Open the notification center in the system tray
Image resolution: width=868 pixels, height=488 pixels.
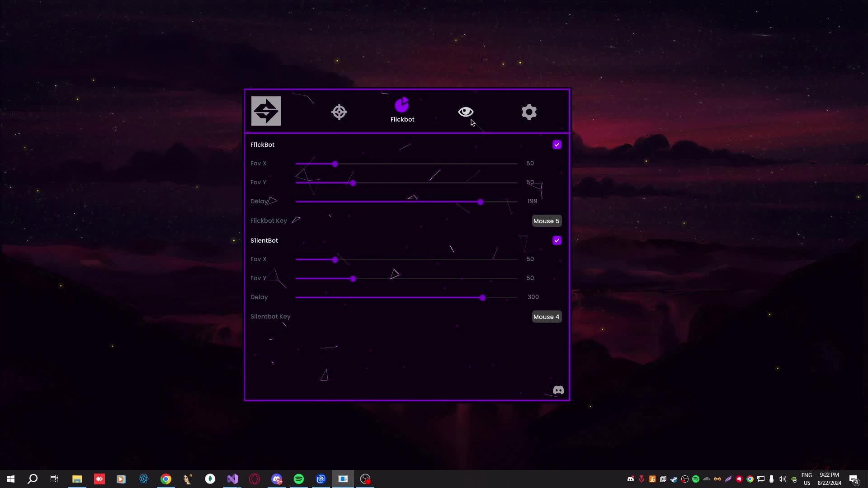click(854, 479)
